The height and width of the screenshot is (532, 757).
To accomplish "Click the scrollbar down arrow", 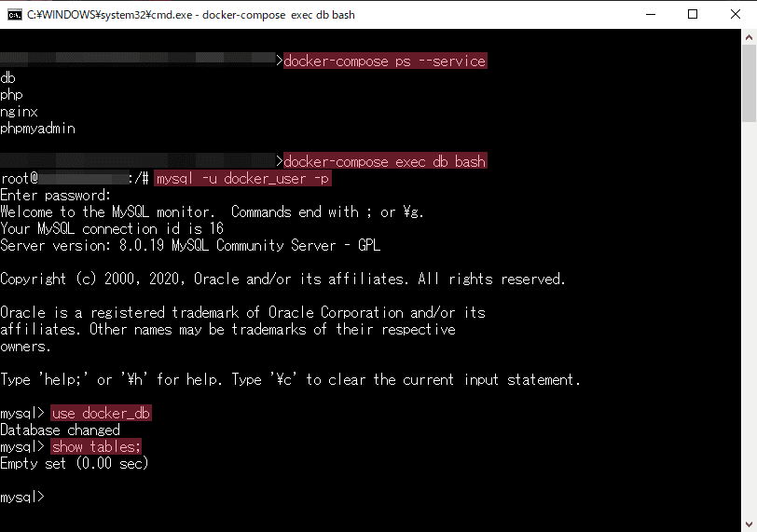I will pos(749,525).
